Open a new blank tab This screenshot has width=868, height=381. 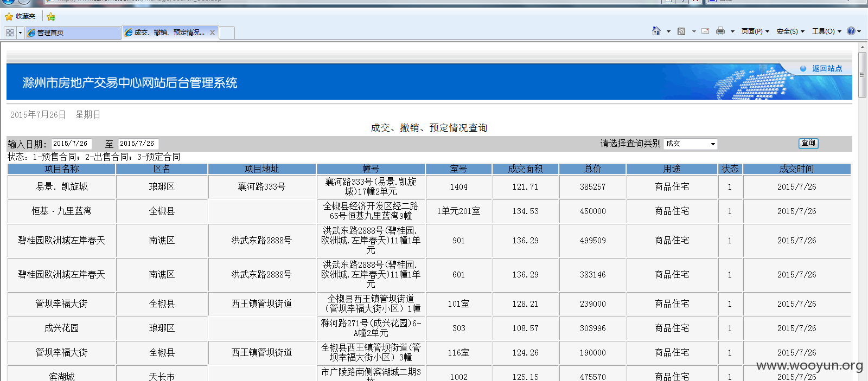(227, 33)
